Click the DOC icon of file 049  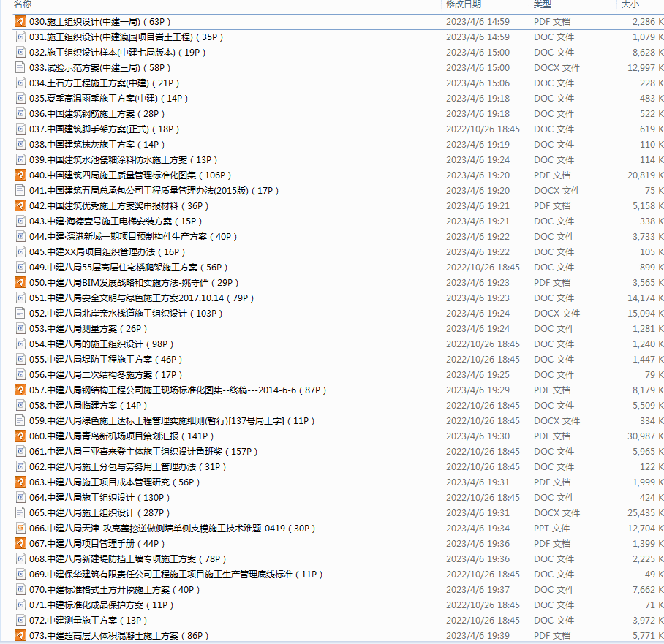pyautogui.click(x=20, y=267)
